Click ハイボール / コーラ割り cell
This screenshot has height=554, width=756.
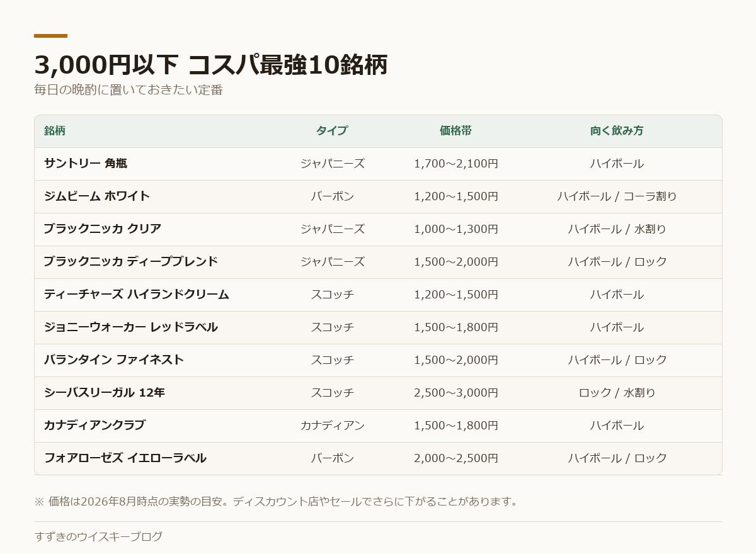tap(617, 196)
